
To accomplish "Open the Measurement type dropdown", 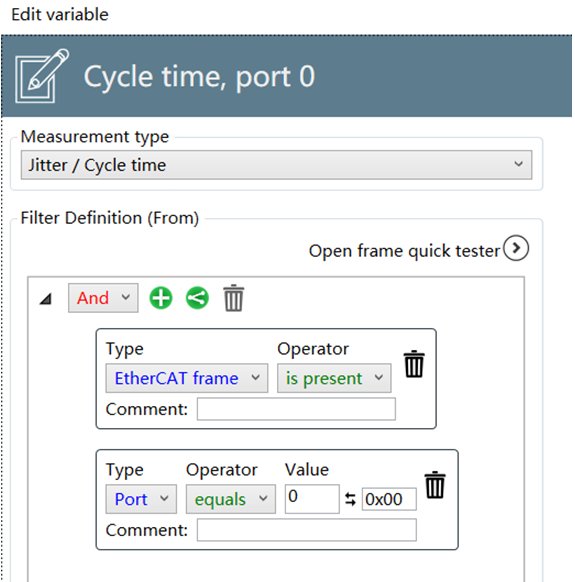I will (x=276, y=165).
